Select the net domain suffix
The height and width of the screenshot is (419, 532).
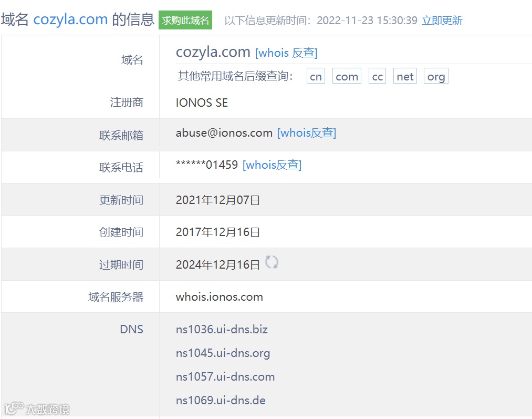click(x=405, y=76)
